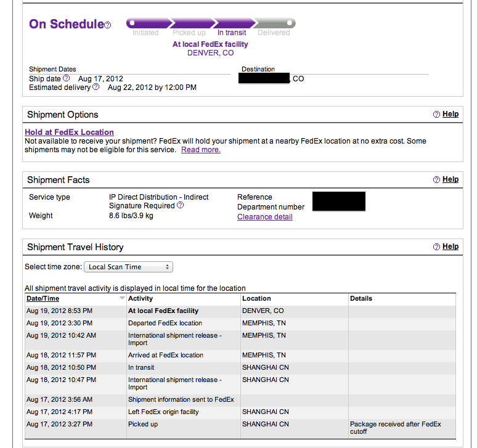477x448 pixels.
Task: Click the help icon next to Estimated delivery
Action: (x=96, y=87)
